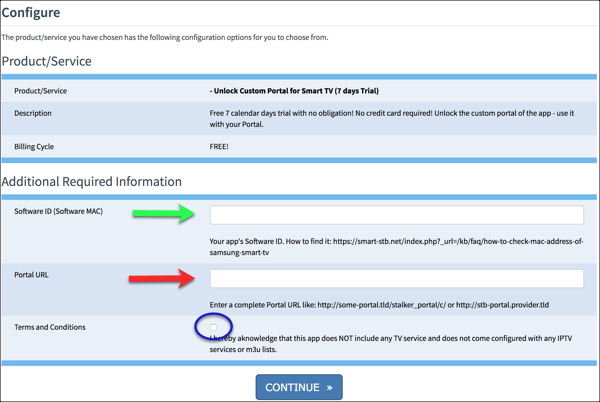Click the Unlock Custom Portal for Smart TV title

tap(295, 91)
